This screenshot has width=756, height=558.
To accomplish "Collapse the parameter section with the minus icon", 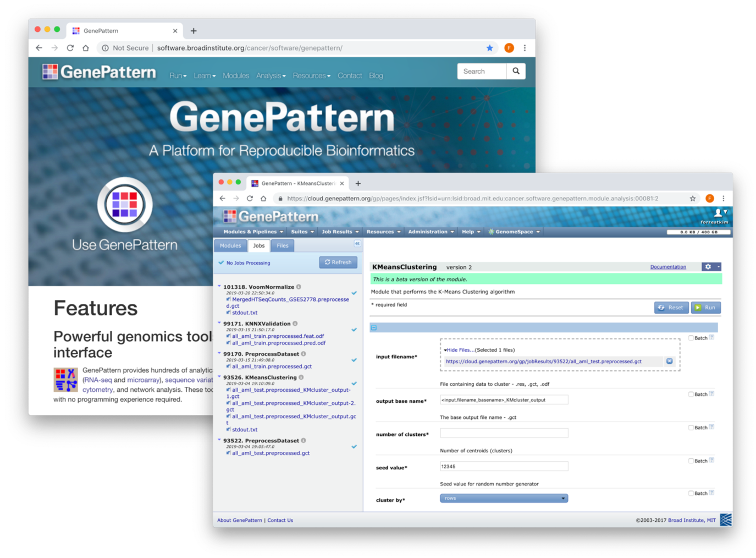I will [374, 327].
